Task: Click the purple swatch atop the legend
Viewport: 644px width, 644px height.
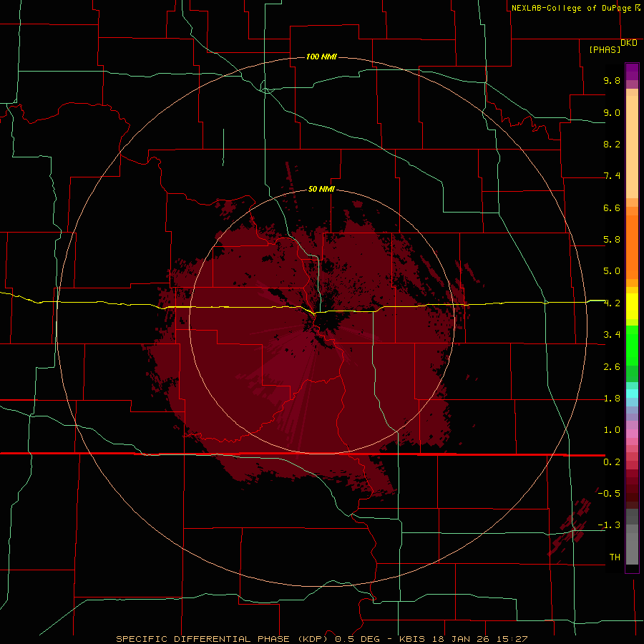Action: tap(632, 72)
